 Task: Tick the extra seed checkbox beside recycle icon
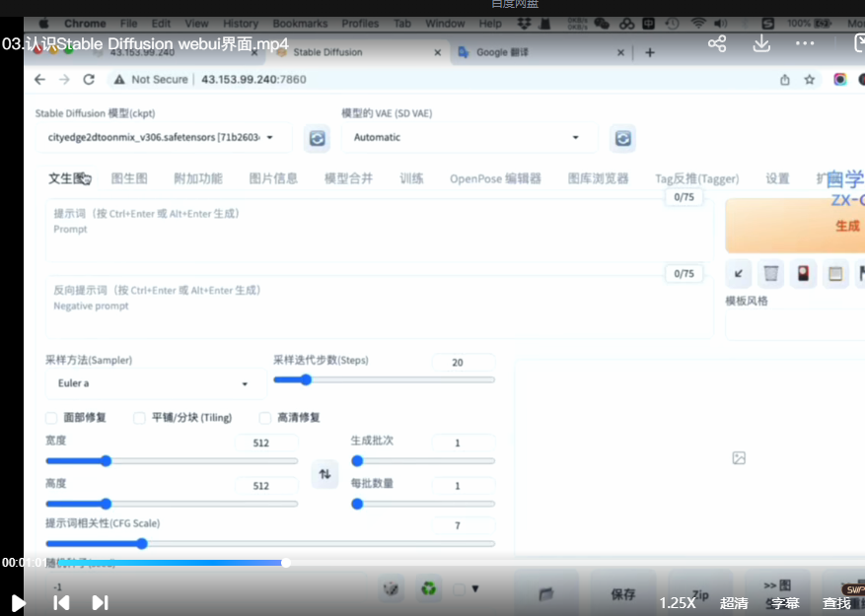click(459, 589)
